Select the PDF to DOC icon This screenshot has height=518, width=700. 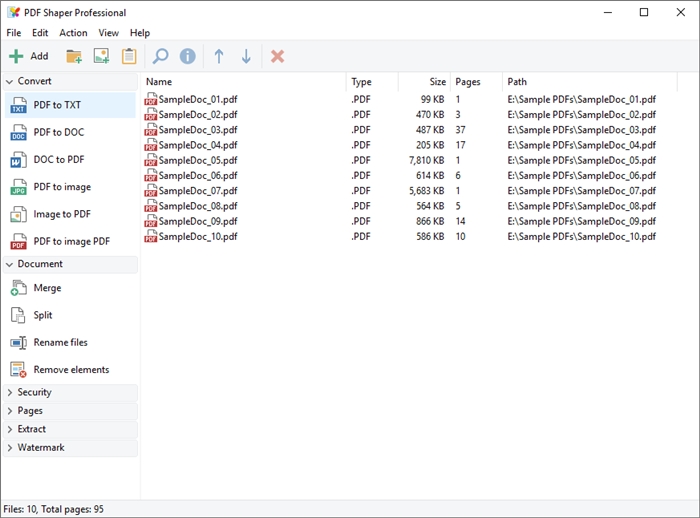point(18,133)
